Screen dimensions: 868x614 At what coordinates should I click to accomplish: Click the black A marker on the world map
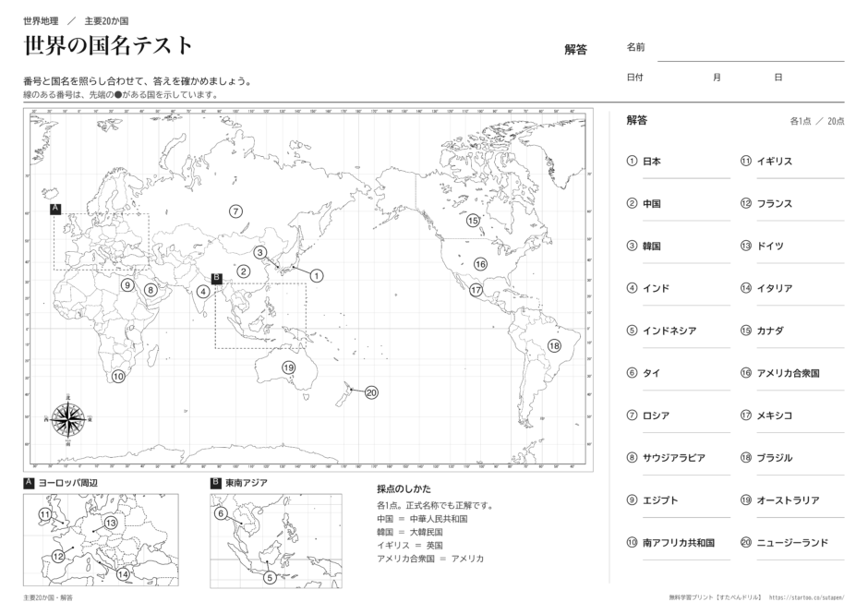(x=55, y=209)
